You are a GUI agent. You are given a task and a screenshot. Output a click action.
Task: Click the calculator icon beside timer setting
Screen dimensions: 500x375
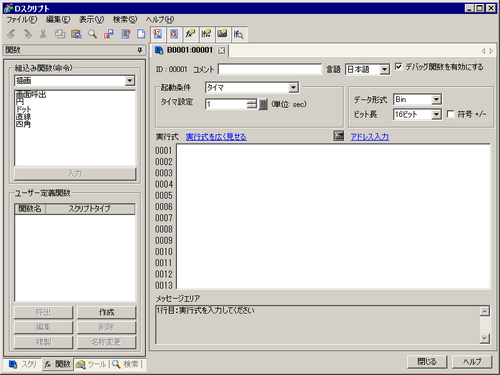pos(263,104)
